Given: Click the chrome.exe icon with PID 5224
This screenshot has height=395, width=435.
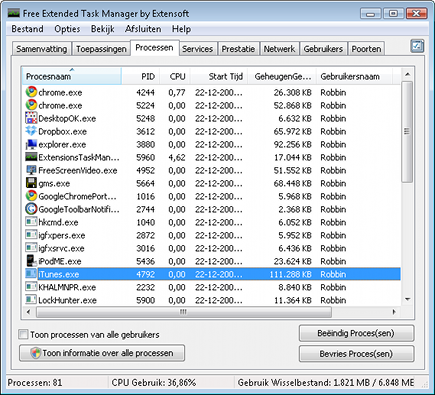Looking at the screenshot, I should tap(31, 105).
